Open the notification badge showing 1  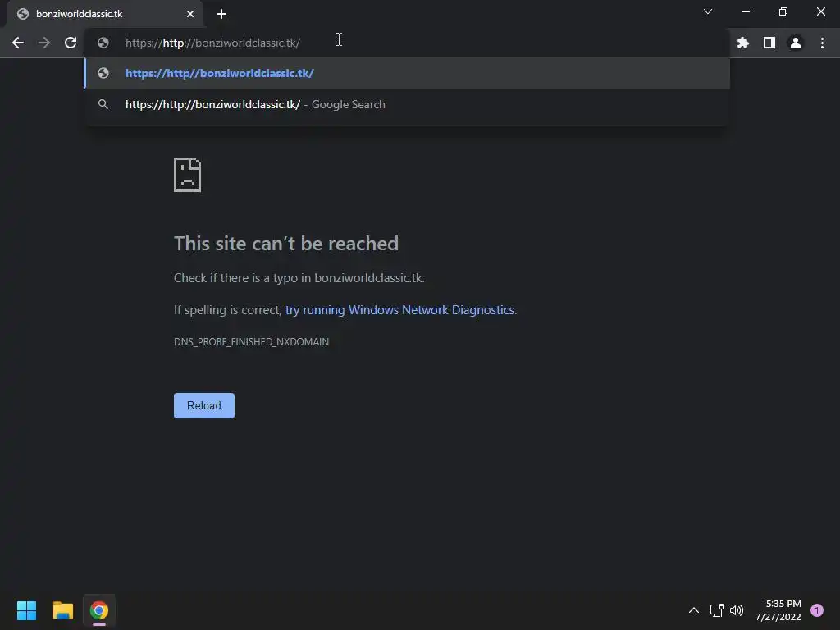[817, 610]
